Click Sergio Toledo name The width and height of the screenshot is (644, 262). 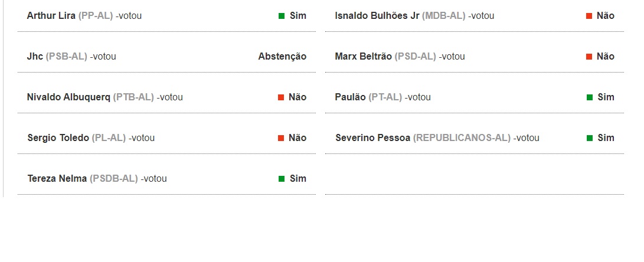click(x=58, y=138)
